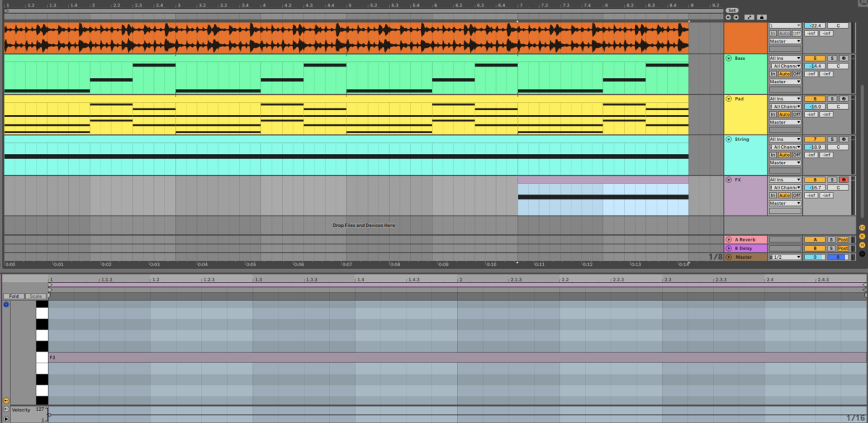Toggle B Delay return Post button
868x423 pixels.
[x=843, y=248]
